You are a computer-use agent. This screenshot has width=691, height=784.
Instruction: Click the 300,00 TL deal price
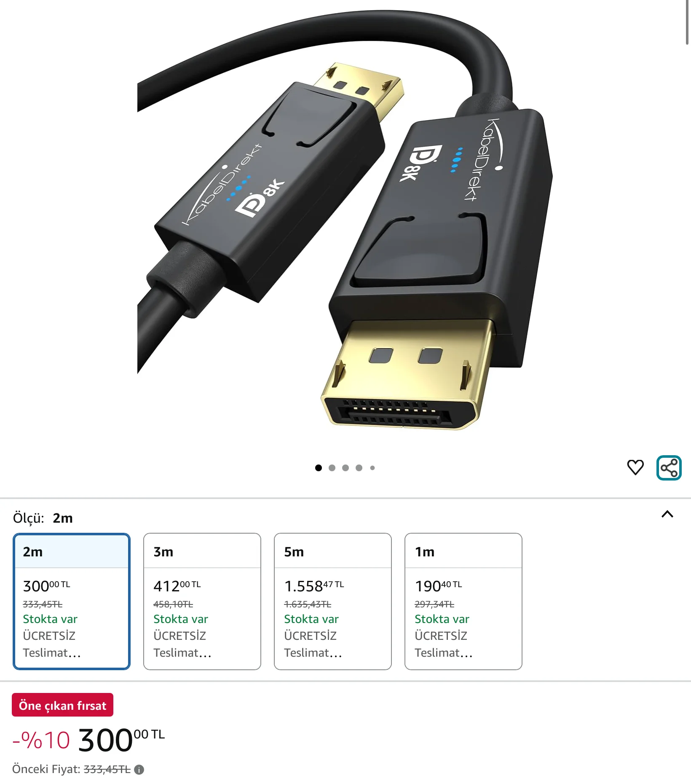pos(121,740)
